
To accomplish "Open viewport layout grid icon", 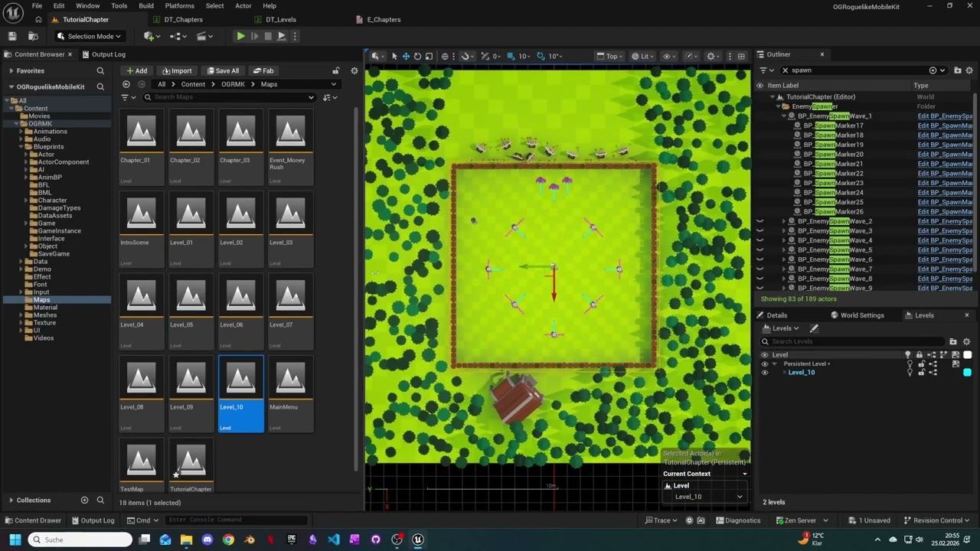I will pos(741,56).
